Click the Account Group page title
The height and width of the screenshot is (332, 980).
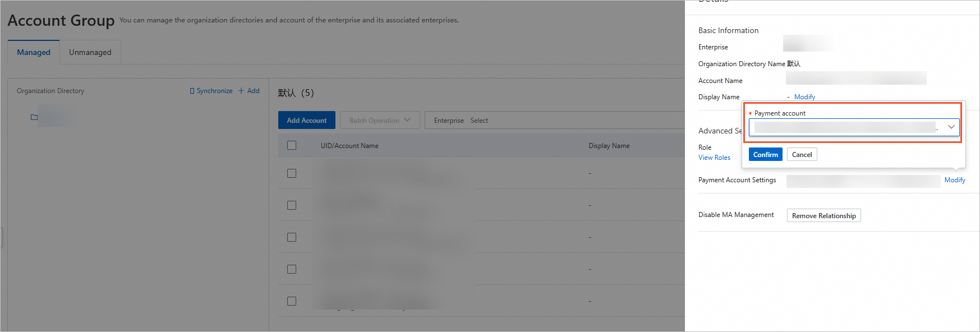click(x=61, y=21)
